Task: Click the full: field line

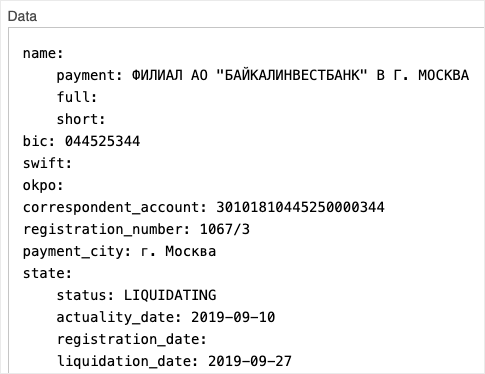Action: (77, 97)
